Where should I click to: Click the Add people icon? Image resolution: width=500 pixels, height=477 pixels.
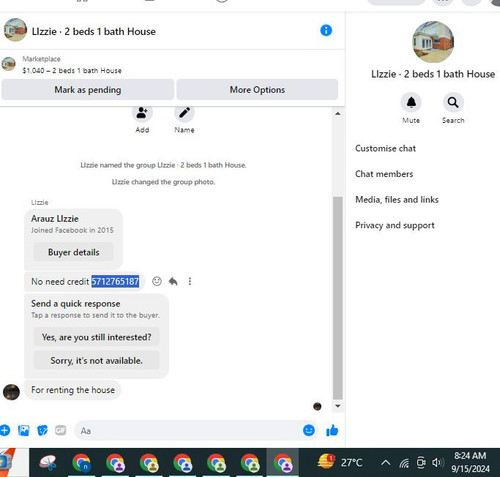pos(142,113)
